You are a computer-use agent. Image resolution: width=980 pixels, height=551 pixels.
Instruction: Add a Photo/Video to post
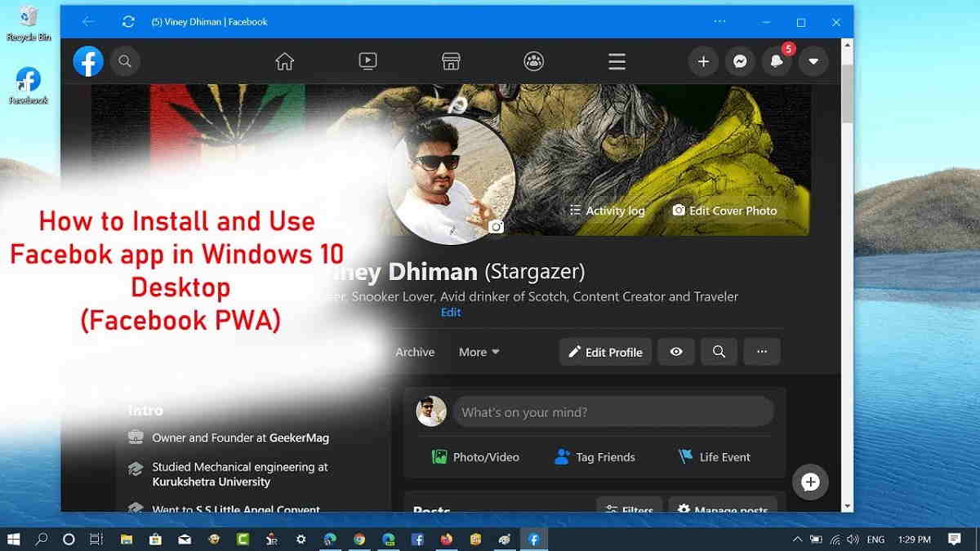[475, 457]
